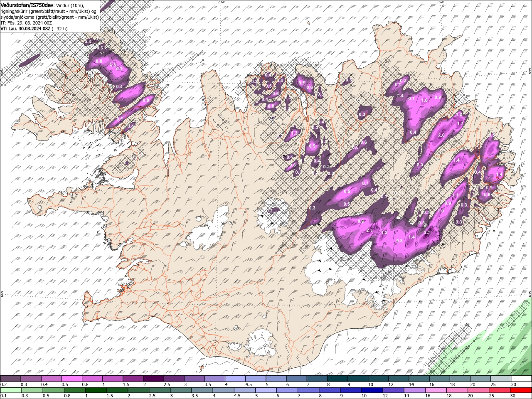The width and height of the screenshot is (532, 399).
Task: Click the 2.5 precipitation value on the map
Action: click(x=428, y=233)
